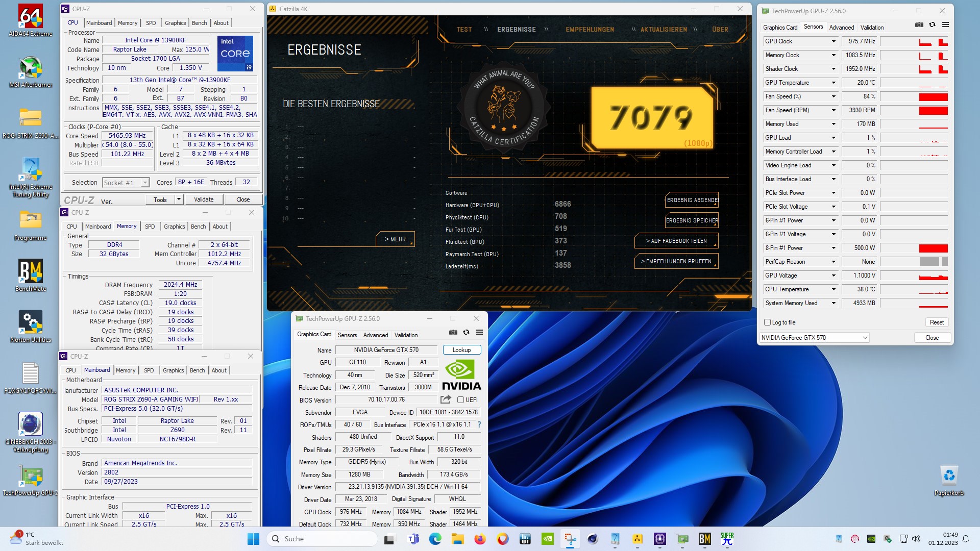Click BIOS export share icon in GPU-Z
980x551 pixels.
[446, 399]
